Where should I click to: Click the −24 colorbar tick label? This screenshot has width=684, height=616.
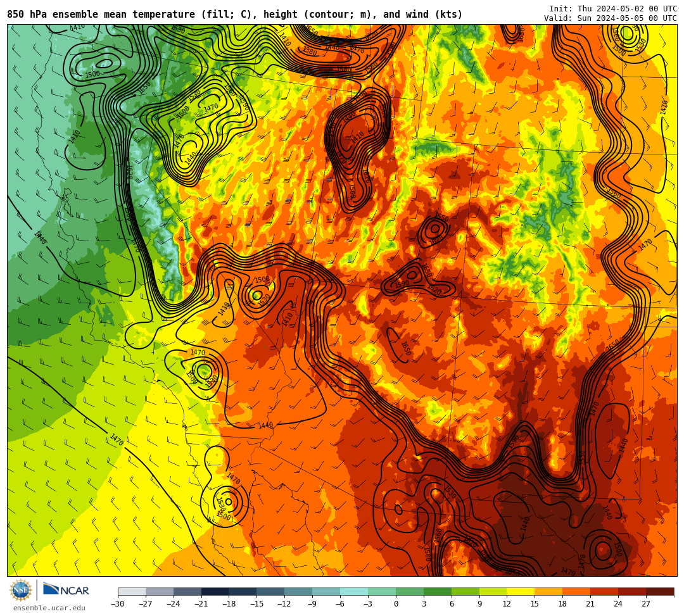point(174,604)
